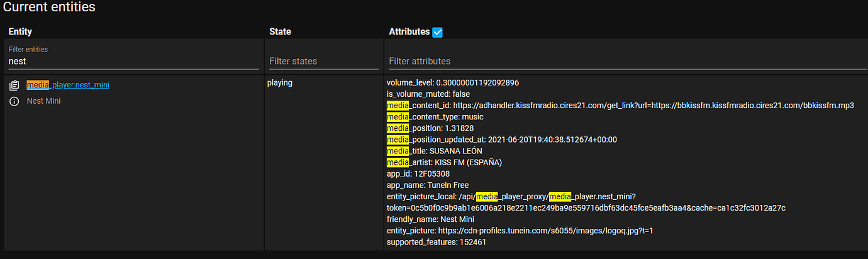Open the Nest Mini info icon
This screenshot has width=868, height=259.
(x=14, y=101)
